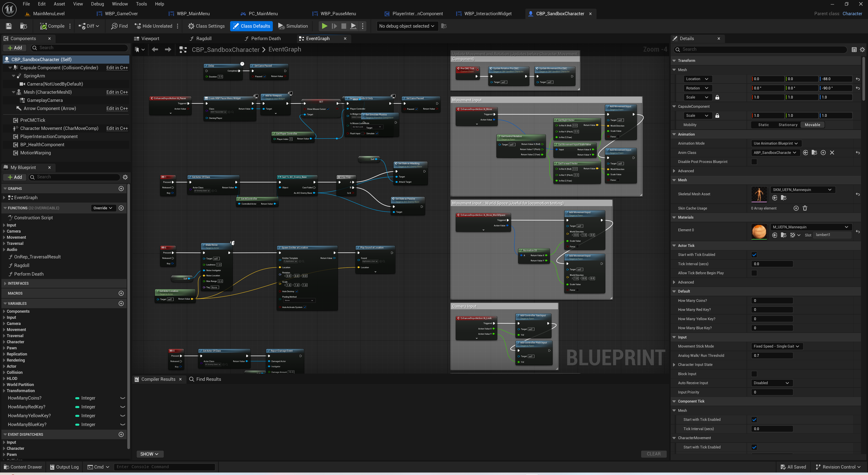Image resolution: width=868 pixels, height=475 pixels.
Task: Lock the Mesh scale ratio
Action: 717,97
